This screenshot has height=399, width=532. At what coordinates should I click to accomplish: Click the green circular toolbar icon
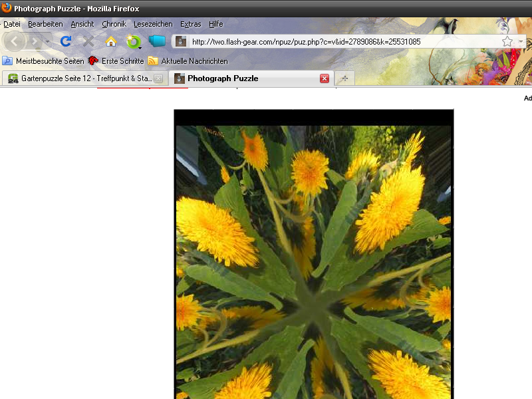tap(134, 41)
